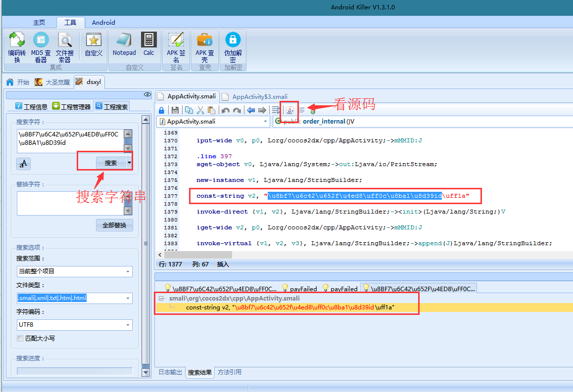Click the 搜索 search button
Screen dimensions: 573x392
coord(111,163)
